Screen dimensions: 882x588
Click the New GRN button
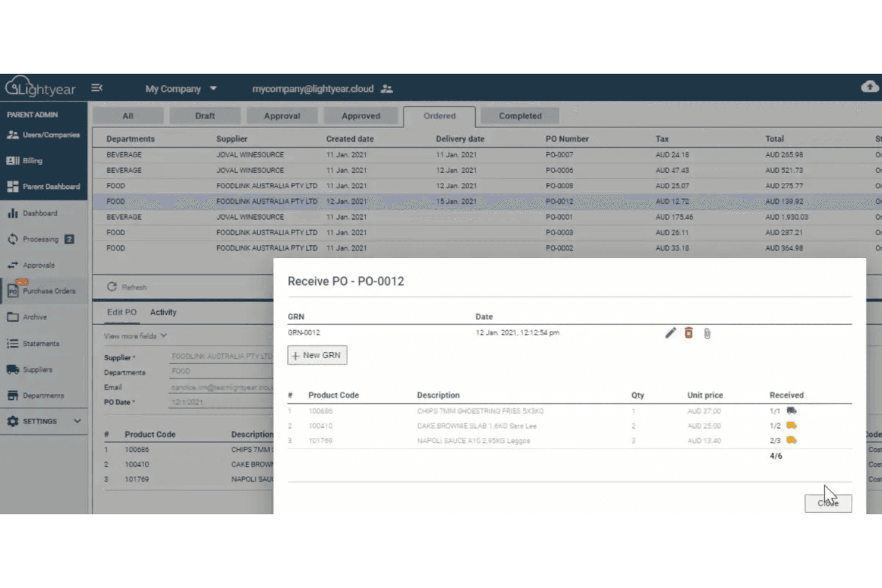tap(317, 355)
